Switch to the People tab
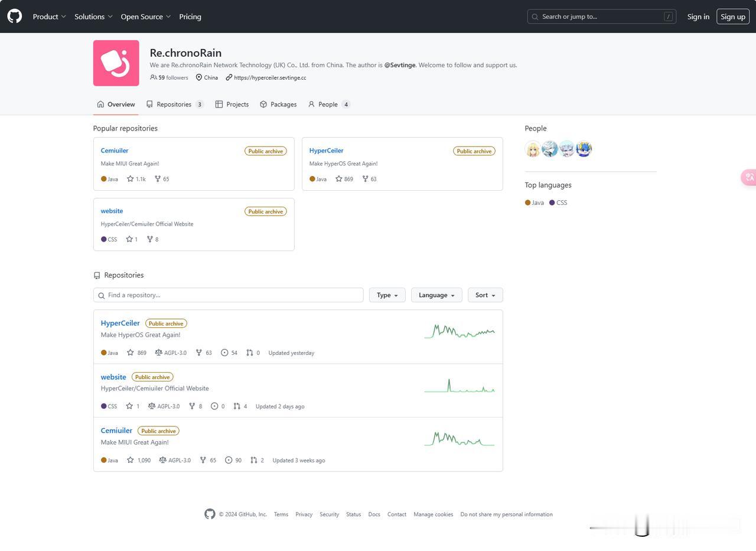Viewport: 756px width, 551px height. pos(329,105)
